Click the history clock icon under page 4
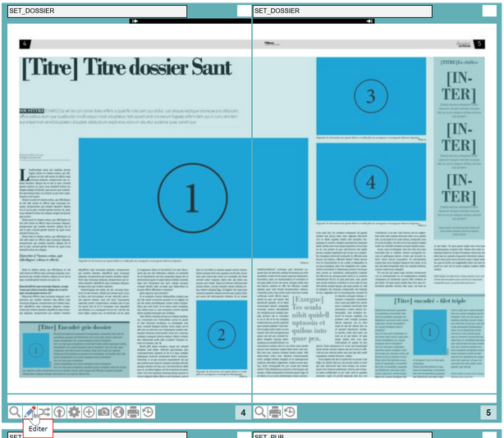This screenshot has width=504, height=438. click(x=148, y=412)
